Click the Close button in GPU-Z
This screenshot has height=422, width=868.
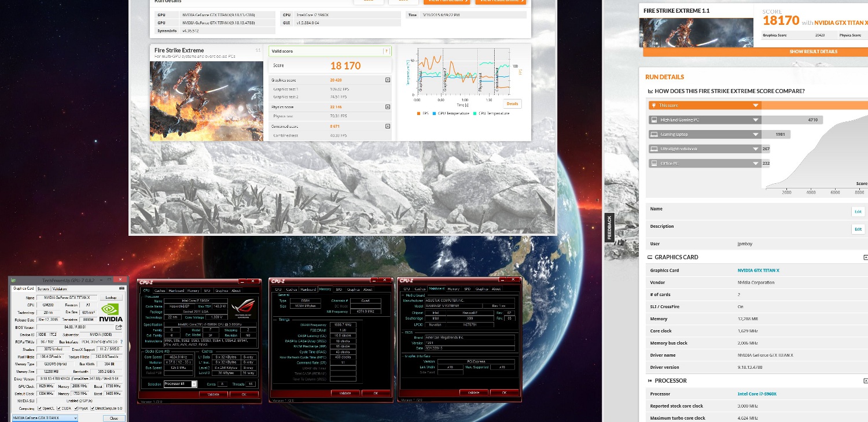[114, 418]
